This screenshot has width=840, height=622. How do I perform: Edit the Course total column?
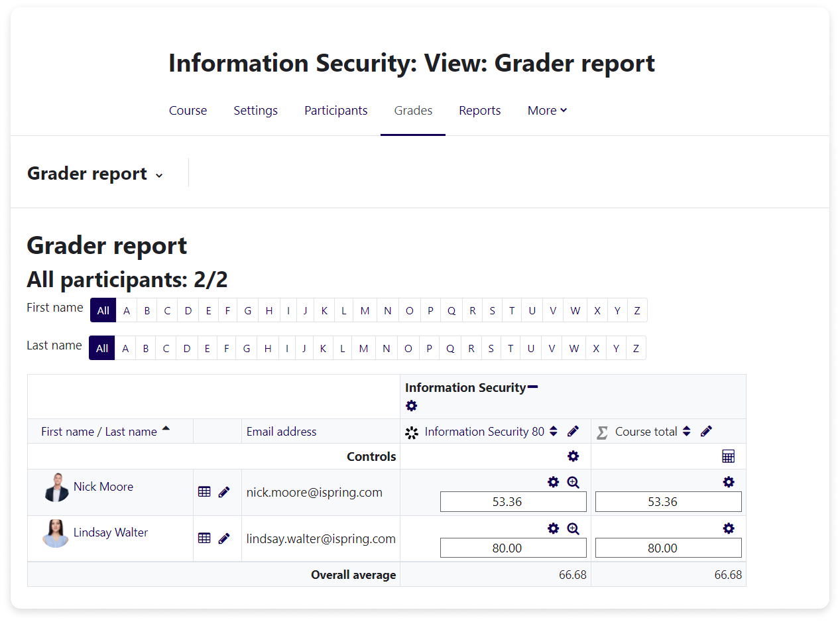click(707, 432)
